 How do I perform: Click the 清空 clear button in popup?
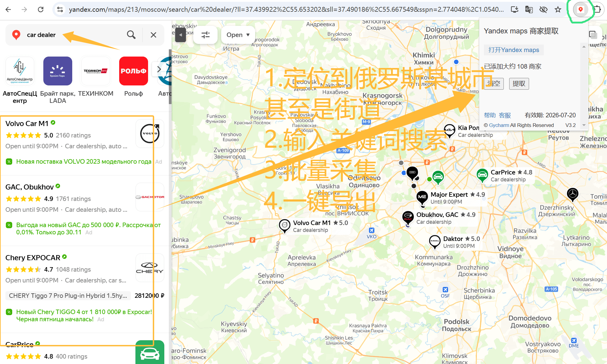tap(494, 83)
